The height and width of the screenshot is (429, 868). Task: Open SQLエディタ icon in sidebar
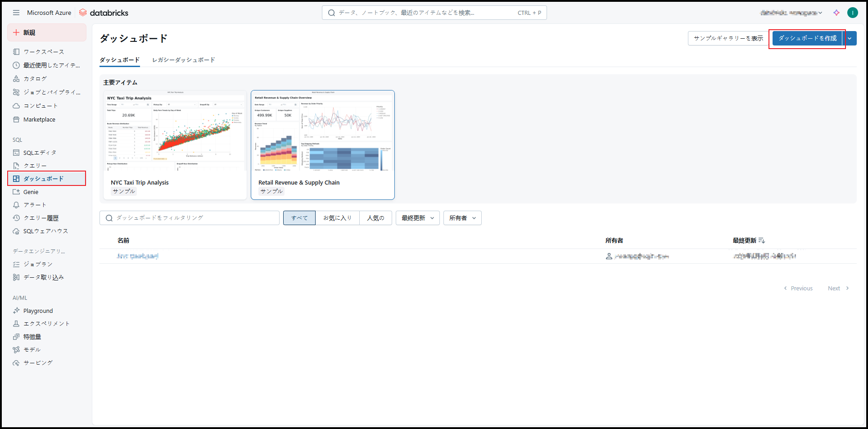coord(16,153)
